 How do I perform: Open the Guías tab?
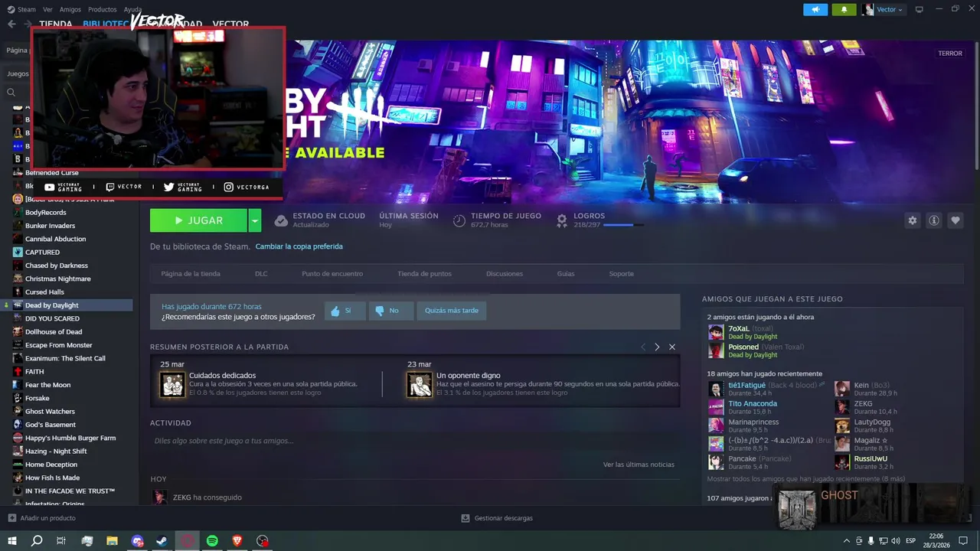coord(566,273)
